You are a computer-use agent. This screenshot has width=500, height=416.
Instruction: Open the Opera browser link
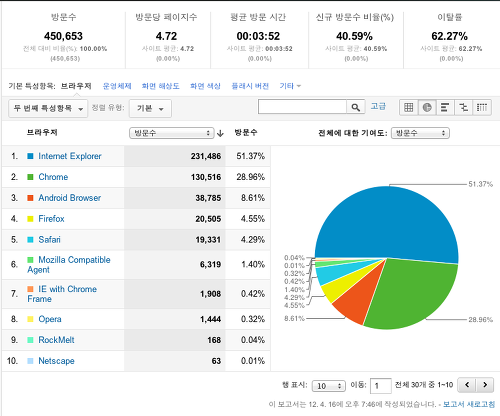[50, 319]
